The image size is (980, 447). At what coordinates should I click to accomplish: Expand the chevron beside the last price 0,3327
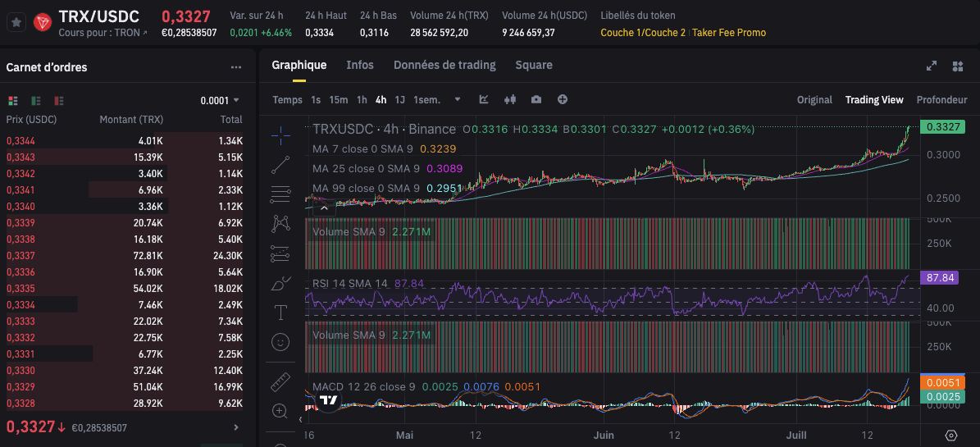click(x=236, y=427)
